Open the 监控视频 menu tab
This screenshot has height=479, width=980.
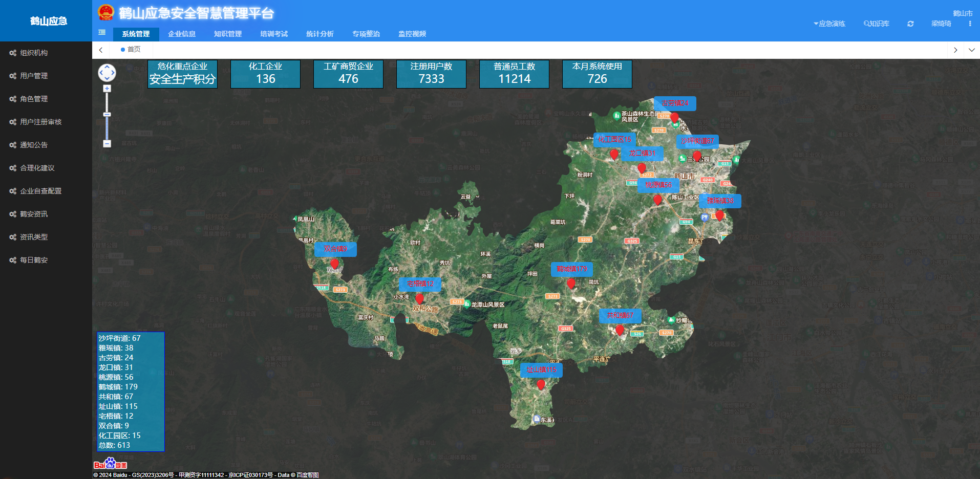click(412, 34)
